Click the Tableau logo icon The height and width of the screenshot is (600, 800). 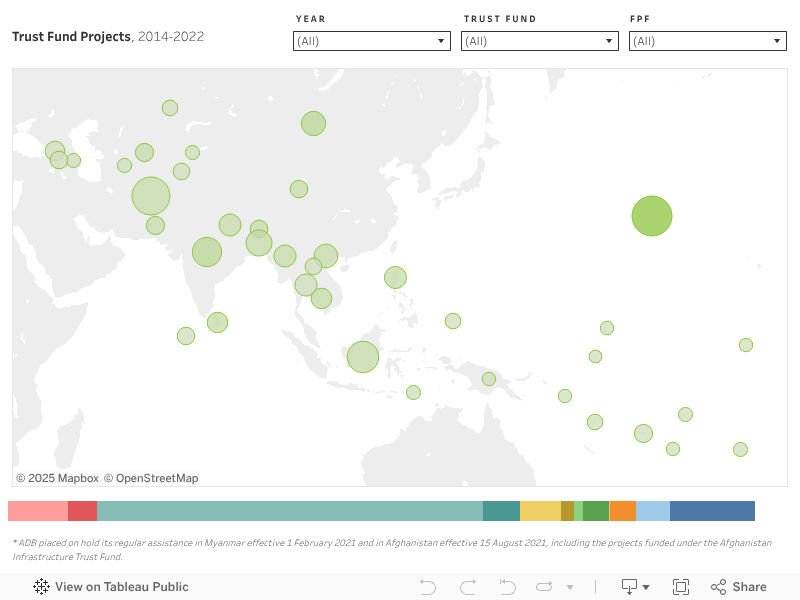(x=42, y=587)
